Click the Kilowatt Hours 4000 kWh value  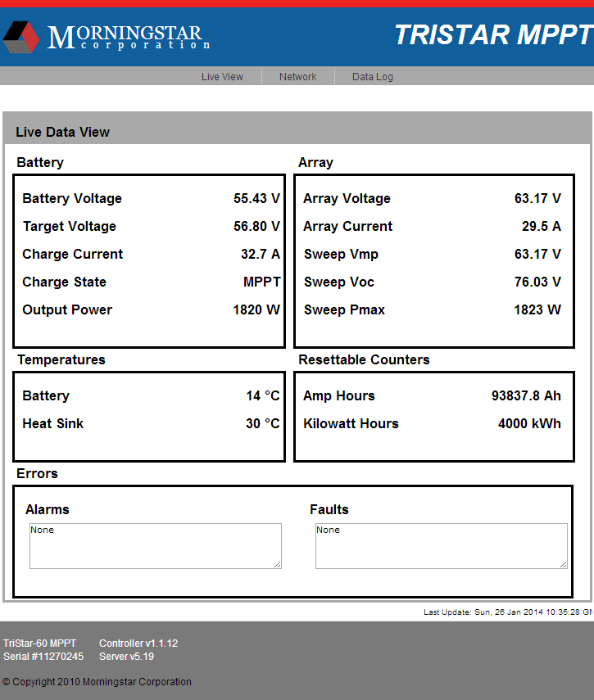pyautogui.click(x=529, y=424)
